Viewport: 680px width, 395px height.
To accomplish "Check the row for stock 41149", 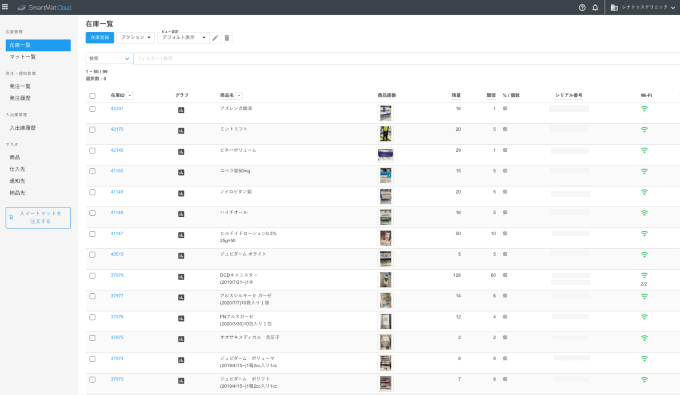I will (x=92, y=192).
